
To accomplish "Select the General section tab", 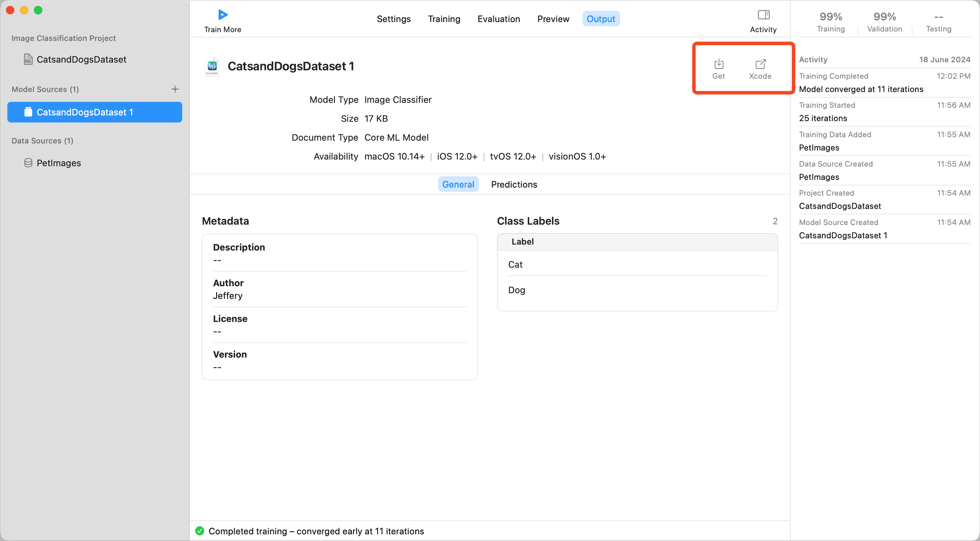I will tap(458, 185).
